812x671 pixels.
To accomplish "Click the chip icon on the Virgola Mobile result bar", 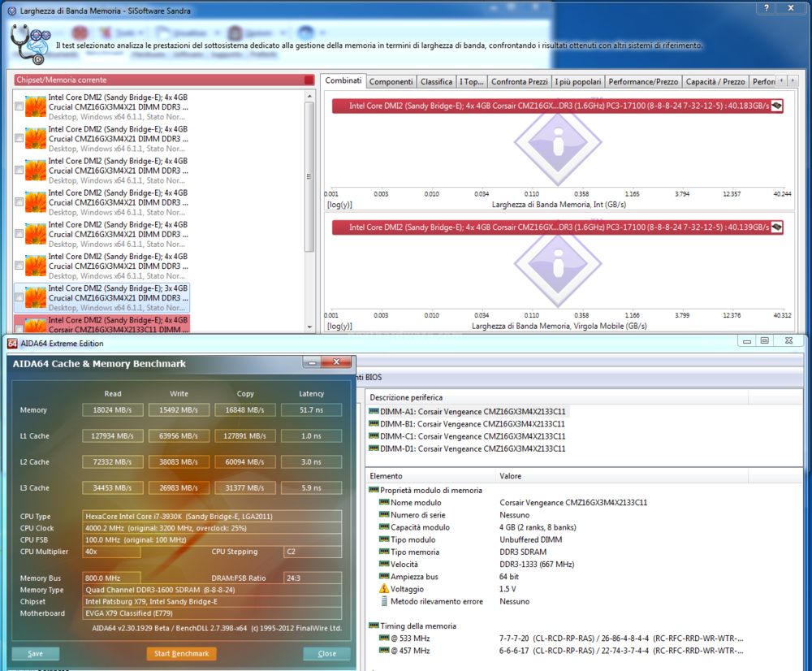I will click(776, 227).
